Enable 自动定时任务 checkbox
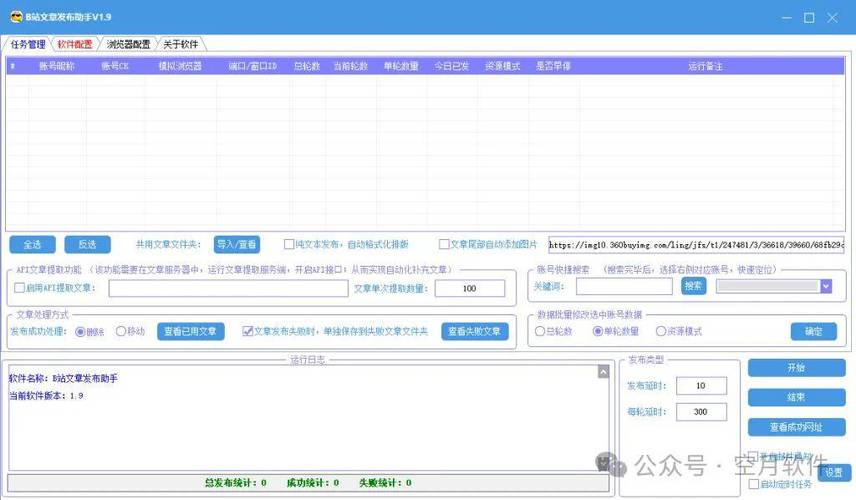This screenshot has height=500, width=856. coord(754,484)
